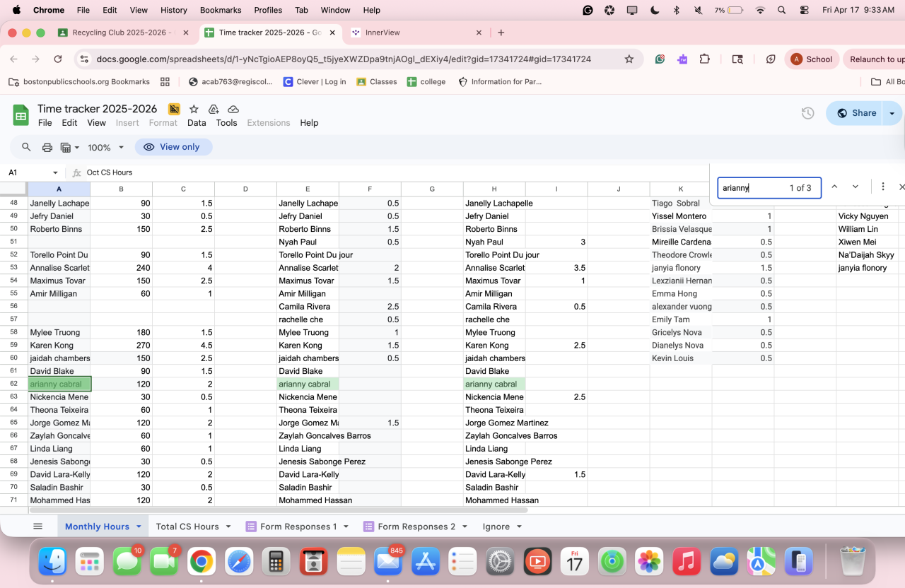Click the print icon in the toolbar
The width and height of the screenshot is (905, 588).
pos(47,147)
